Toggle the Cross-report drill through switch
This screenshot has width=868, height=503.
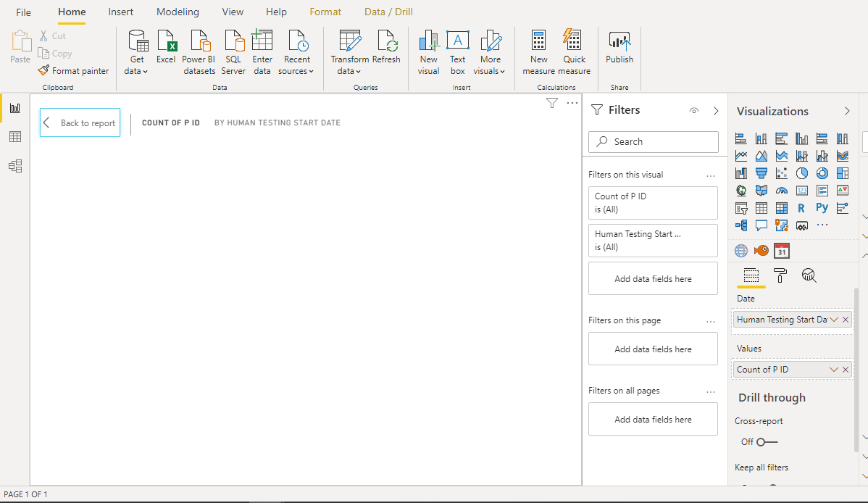point(767,442)
